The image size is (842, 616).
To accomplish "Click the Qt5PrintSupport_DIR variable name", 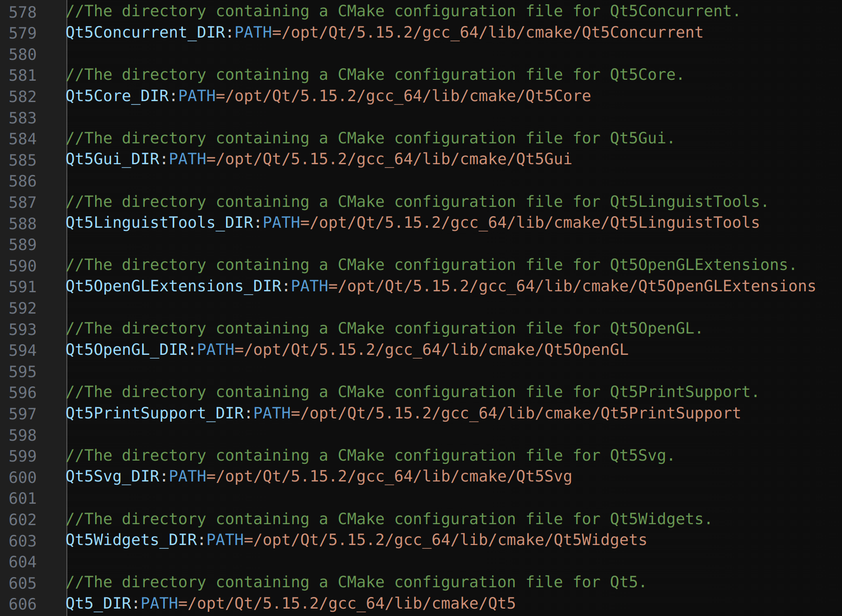I will [x=155, y=413].
